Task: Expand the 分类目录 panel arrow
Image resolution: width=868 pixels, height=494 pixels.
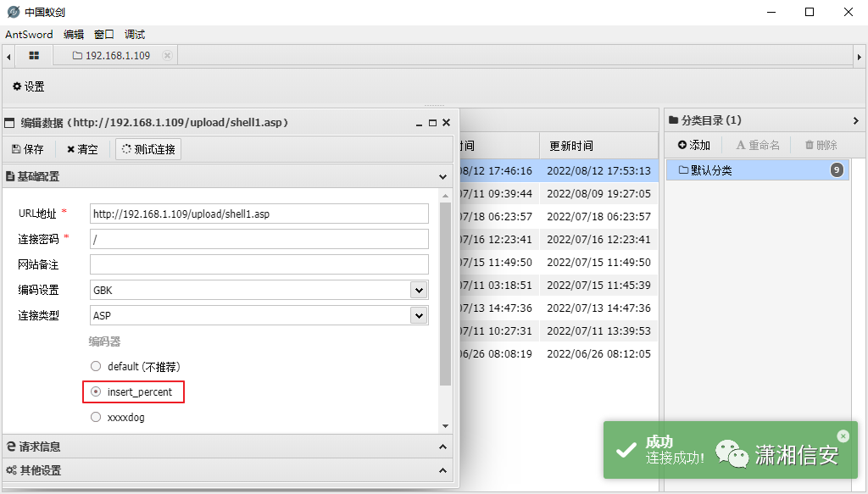Action: pyautogui.click(x=856, y=120)
